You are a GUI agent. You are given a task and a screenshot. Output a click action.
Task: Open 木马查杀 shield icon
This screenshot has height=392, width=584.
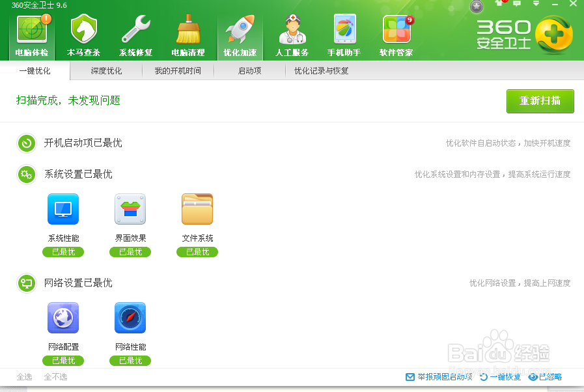(x=84, y=29)
